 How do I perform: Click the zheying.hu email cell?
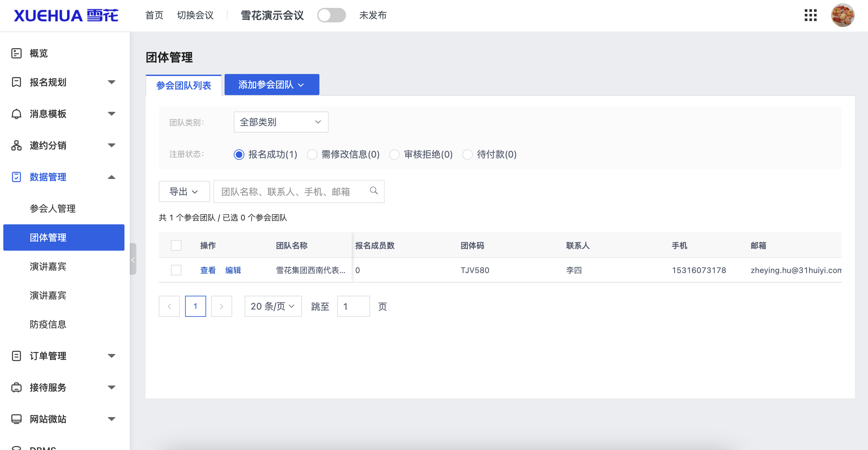tap(796, 270)
